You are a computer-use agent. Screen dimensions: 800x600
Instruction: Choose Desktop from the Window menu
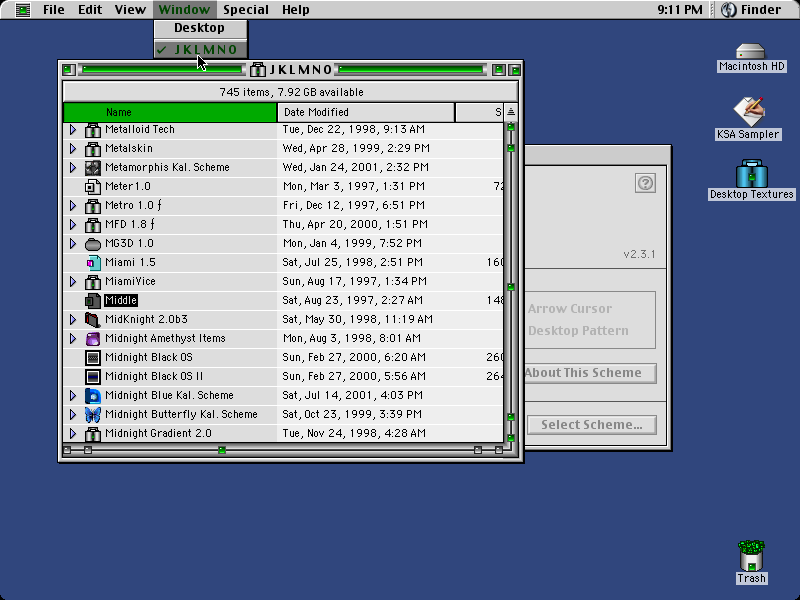(201, 28)
